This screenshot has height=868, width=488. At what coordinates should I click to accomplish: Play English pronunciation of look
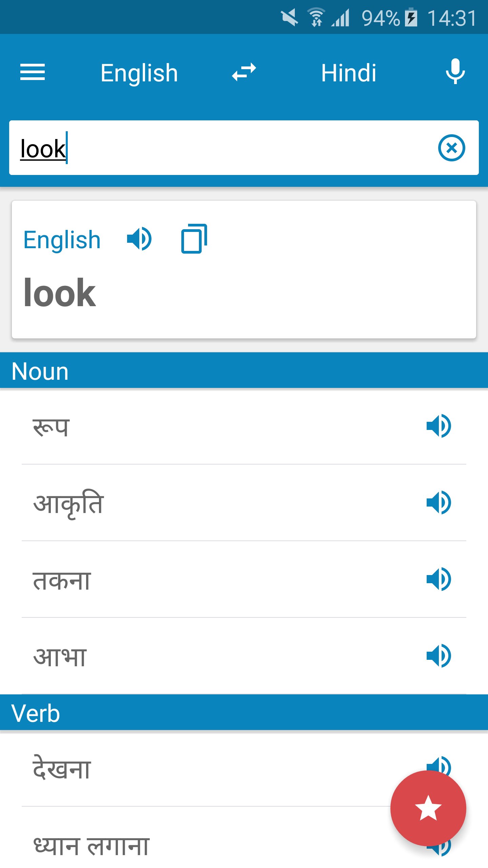139,239
